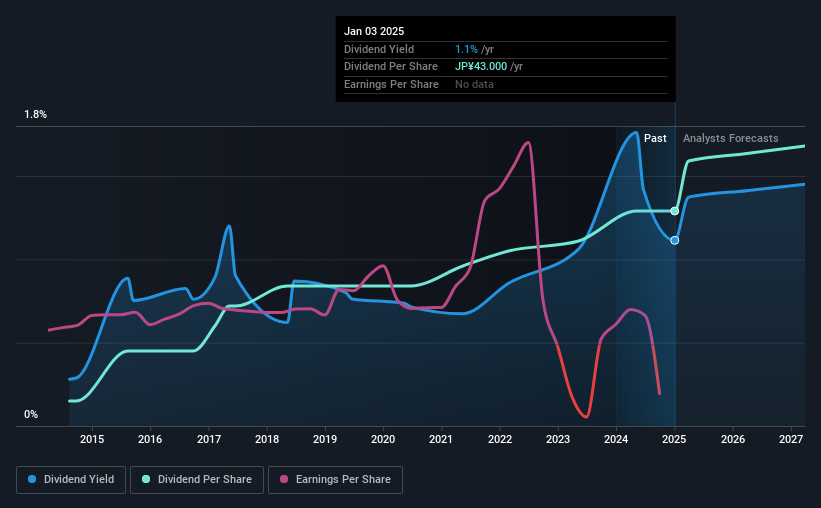This screenshot has height=508, width=821.
Task: Toggle the Earnings Per Share legend button
Action: click(x=335, y=480)
